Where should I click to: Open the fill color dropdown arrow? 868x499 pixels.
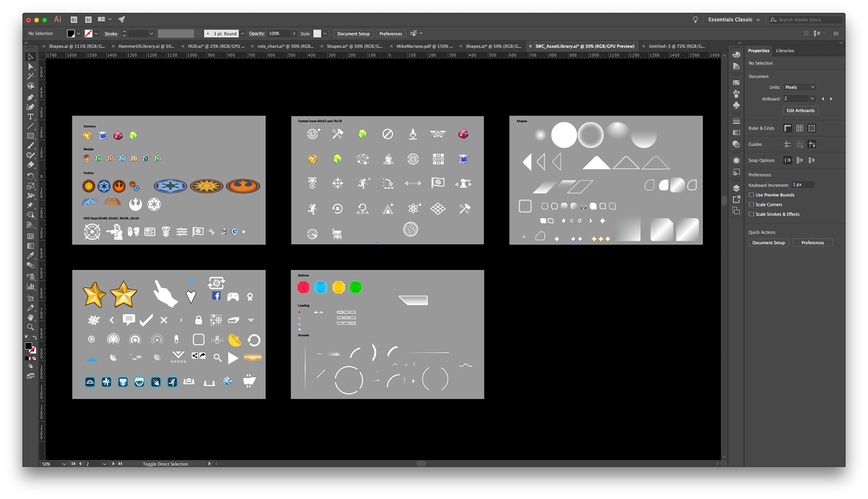[x=79, y=33]
